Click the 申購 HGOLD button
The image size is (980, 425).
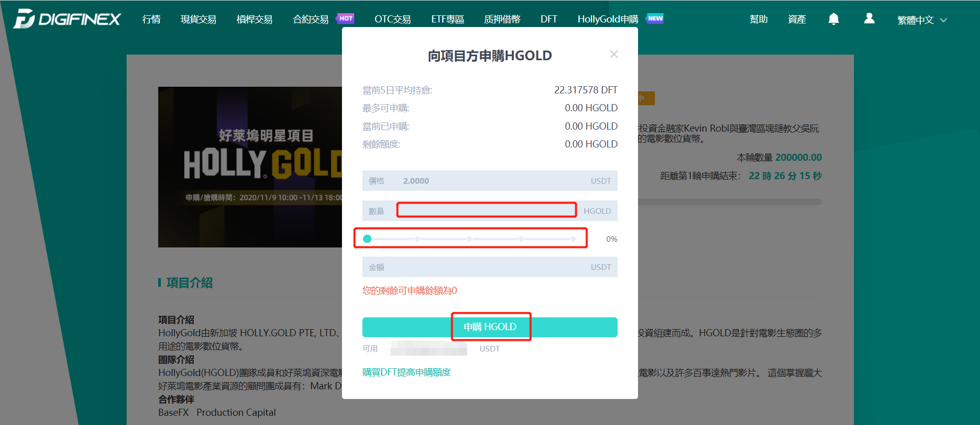(x=490, y=327)
